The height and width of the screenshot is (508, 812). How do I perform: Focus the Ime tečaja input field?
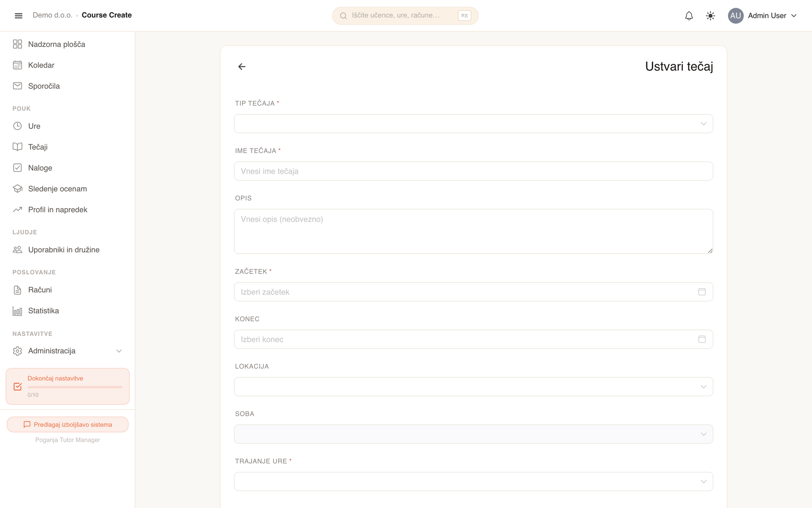473,171
